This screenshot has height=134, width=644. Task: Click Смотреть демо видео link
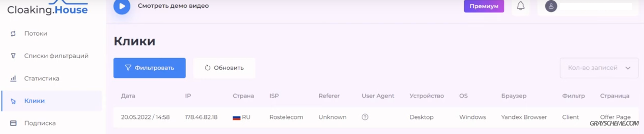tap(173, 6)
